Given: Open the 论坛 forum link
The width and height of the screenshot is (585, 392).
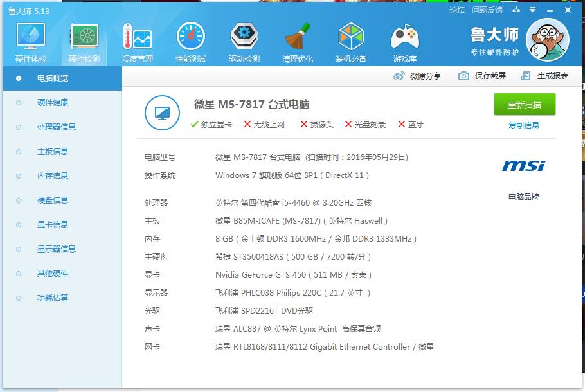Looking at the screenshot, I should click(x=456, y=10).
